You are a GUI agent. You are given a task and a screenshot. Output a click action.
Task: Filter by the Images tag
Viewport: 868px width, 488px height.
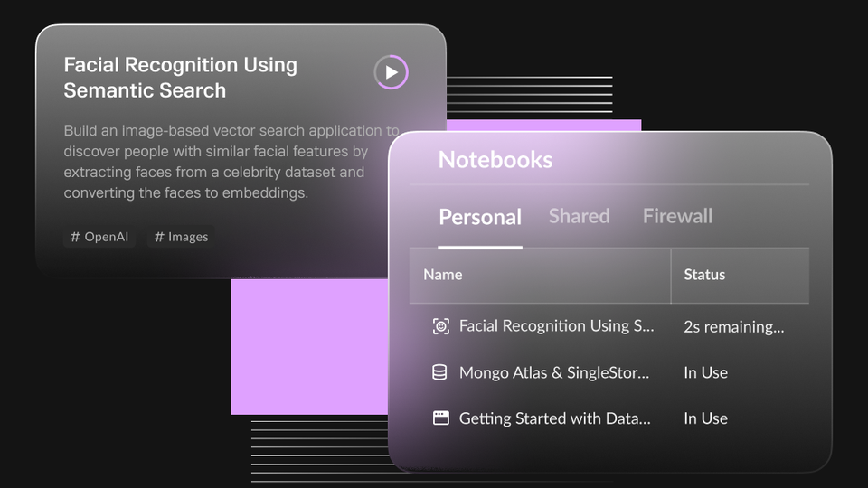click(181, 237)
